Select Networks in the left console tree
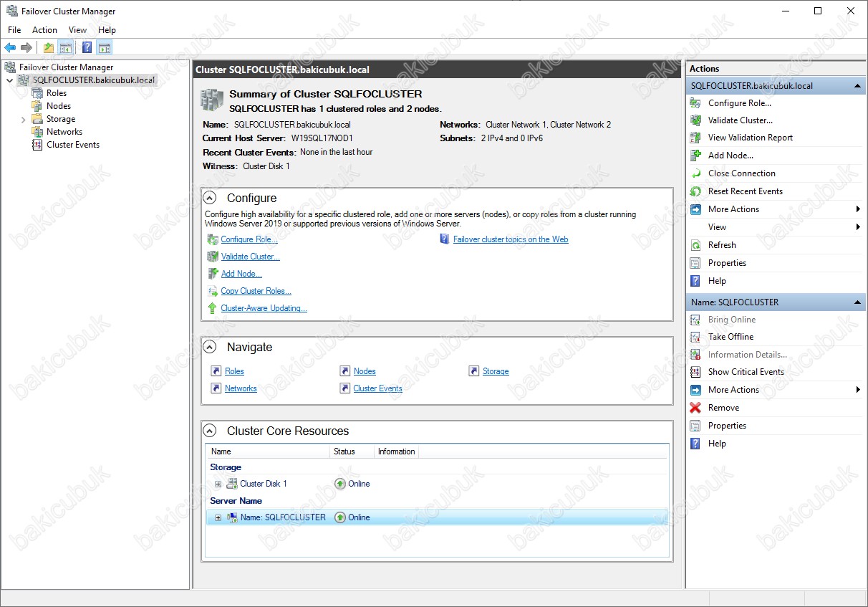The height and width of the screenshot is (607, 868). [64, 132]
